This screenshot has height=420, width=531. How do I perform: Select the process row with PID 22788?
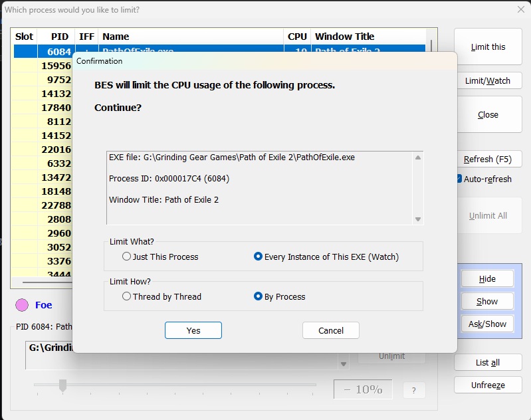pyautogui.click(x=43, y=205)
